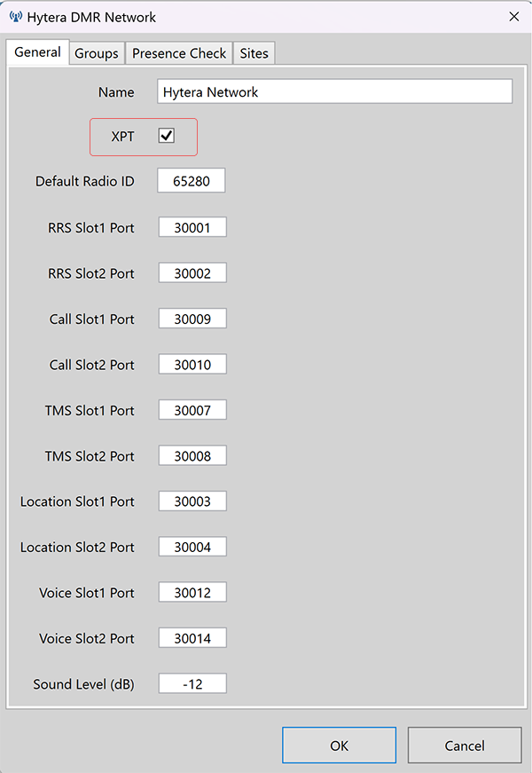Viewport: 532px width, 773px height.
Task: Click the Sound Level dB field
Action: [x=192, y=683]
